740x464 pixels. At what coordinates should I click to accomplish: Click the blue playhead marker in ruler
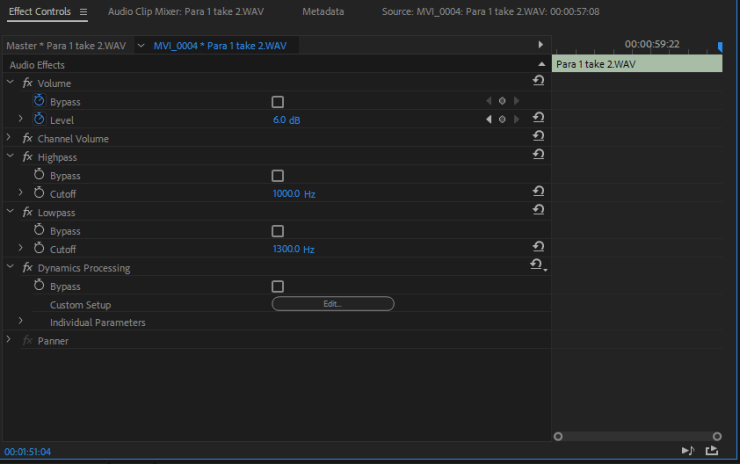pyautogui.click(x=720, y=47)
